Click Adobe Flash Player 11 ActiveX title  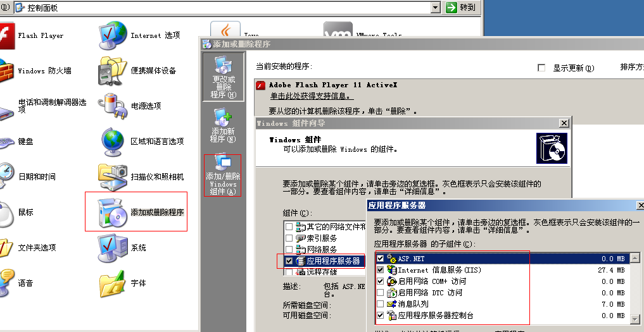[333, 85]
